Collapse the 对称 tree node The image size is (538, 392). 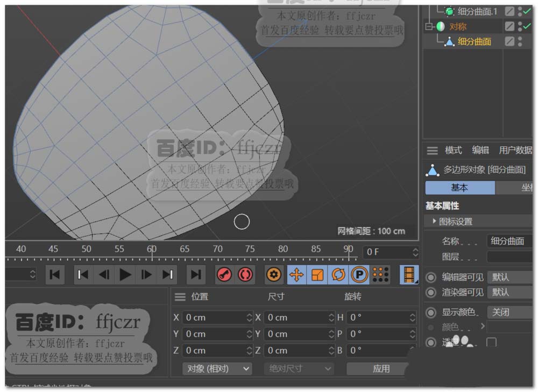[x=429, y=26]
